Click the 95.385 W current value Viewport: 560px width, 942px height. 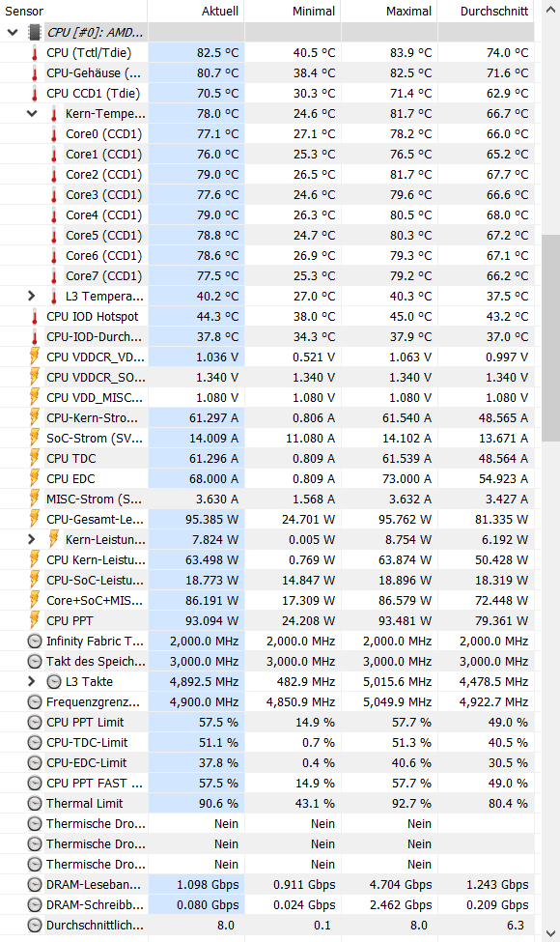pos(211,519)
